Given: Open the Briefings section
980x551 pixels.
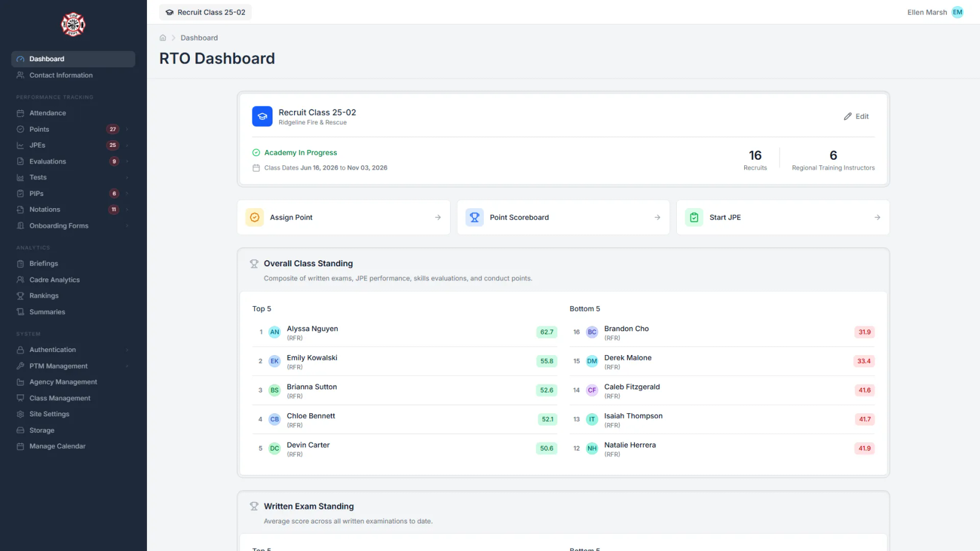Looking at the screenshot, I should [x=73, y=264].
